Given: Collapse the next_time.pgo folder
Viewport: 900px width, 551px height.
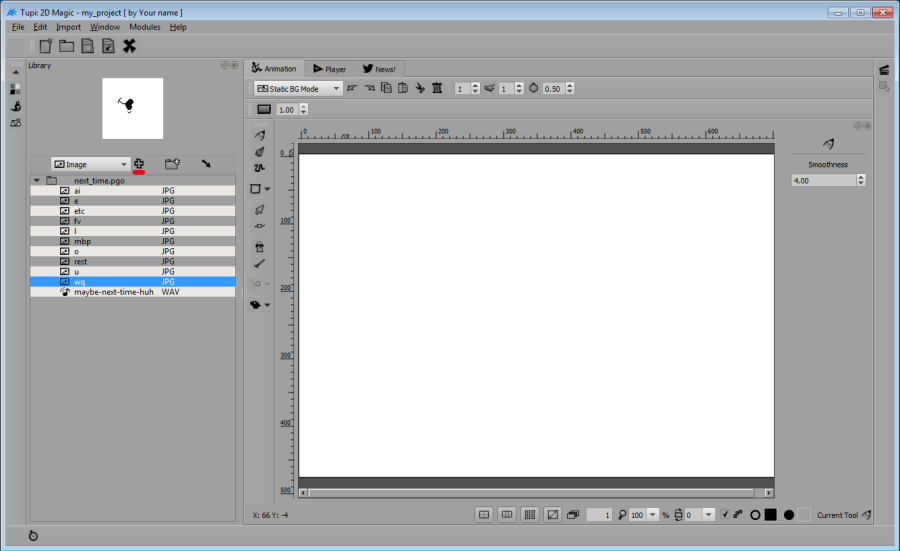Looking at the screenshot, I should point(37,181).
